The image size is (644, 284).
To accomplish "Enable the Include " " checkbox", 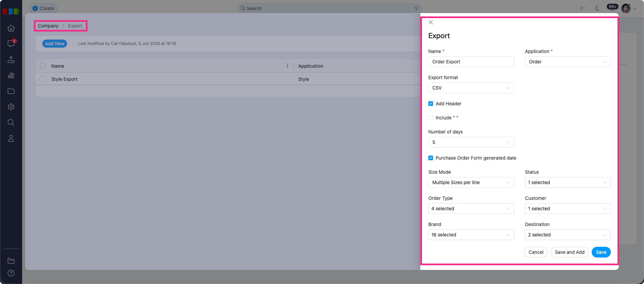I will click(431, 118).
